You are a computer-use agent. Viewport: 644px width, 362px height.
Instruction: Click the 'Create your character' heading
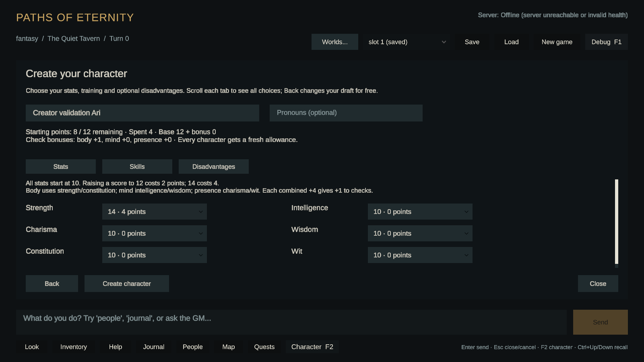[x=76, y=74]
